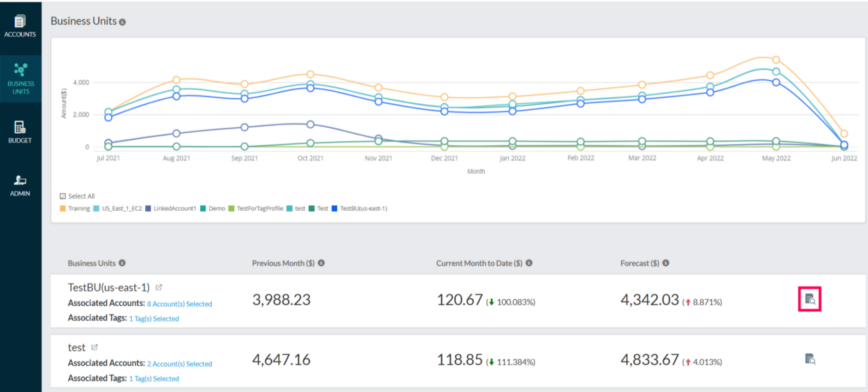The width and height of the screenshot is (868, 392).
Task: Click the 4.013% forecast increase indicator
Action: tap(702, 362)
